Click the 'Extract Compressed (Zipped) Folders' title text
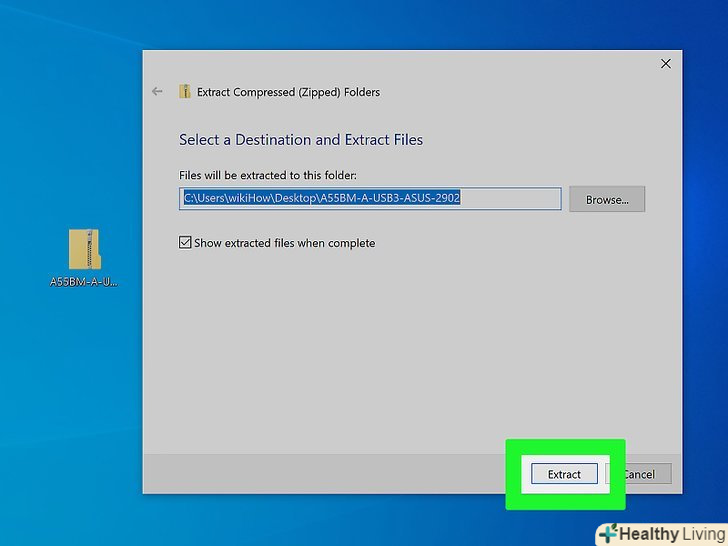Image resolution: width=728 pixels, height=546 pixels. [x=288, y=92]
